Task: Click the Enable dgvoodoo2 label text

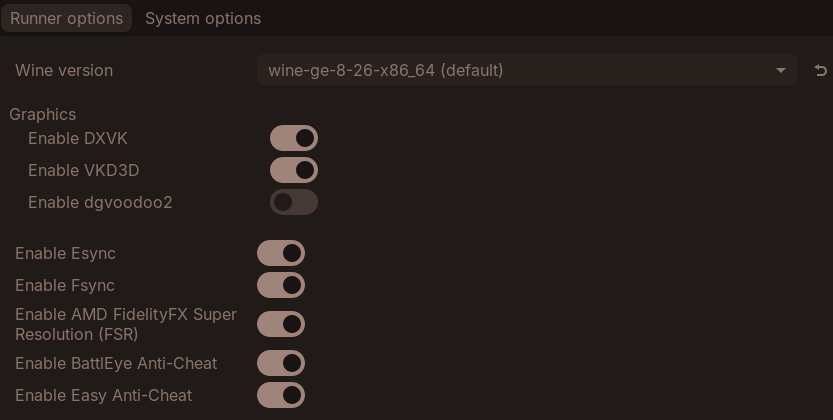Action: click(x=100, y=202)
